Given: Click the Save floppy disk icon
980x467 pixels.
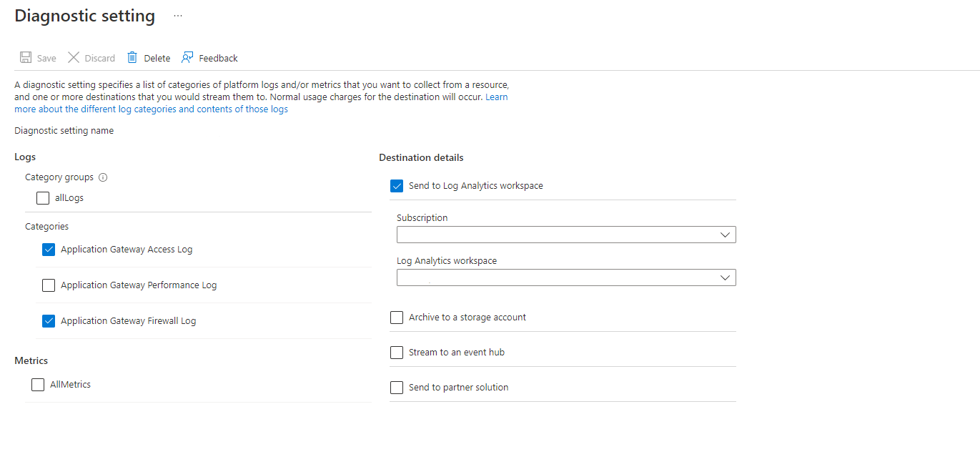Looking at the screenshot, I should coord(26,58).
